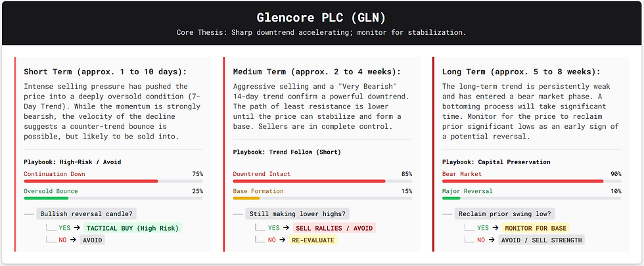Click the Long Term description paragraph
This screenshot has width=644, height=266.
pos(530,111)
